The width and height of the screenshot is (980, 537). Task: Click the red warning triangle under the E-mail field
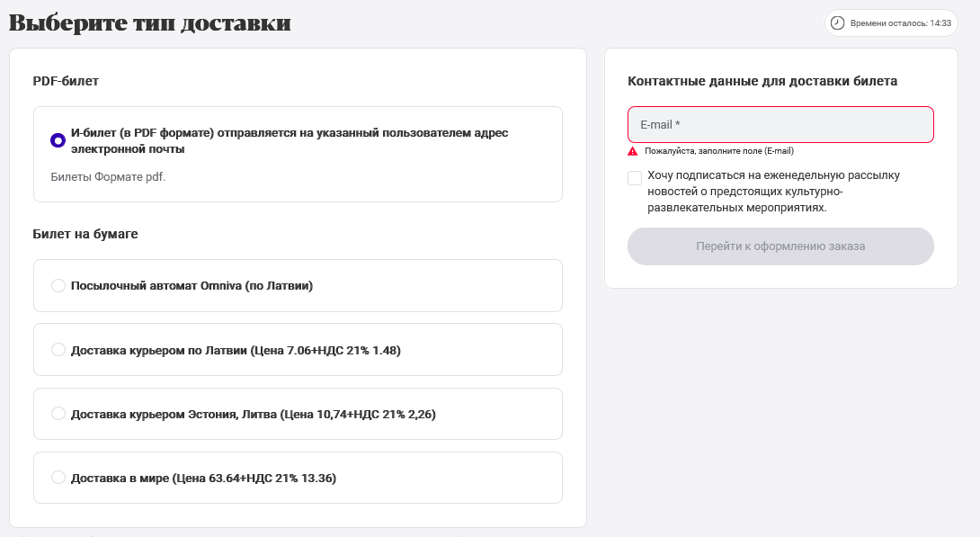point(632,151)
